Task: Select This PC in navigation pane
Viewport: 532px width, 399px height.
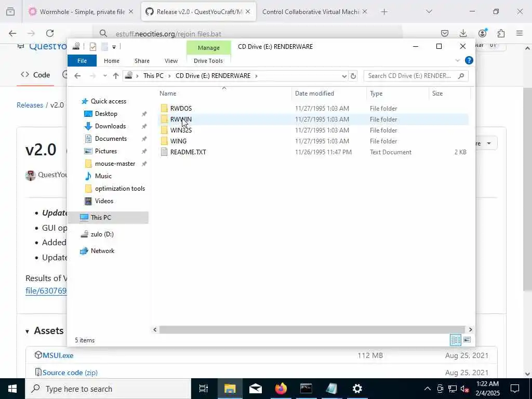Action: [x=101, y=218]
